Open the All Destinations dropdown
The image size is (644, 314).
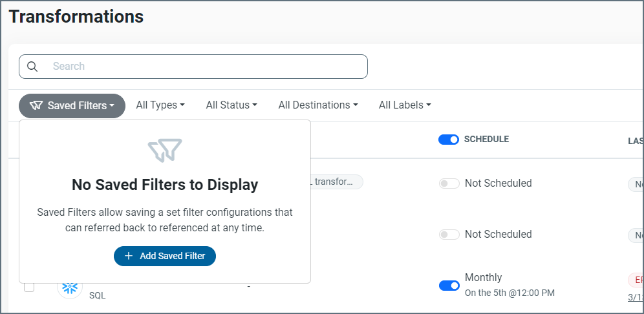tap(317, 105)
